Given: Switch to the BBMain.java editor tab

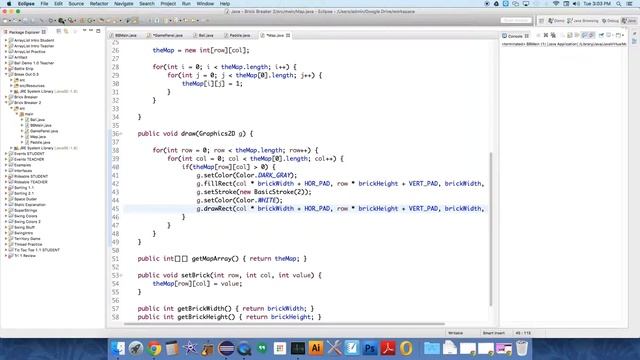Looking at the screenshot, I should click(126, 36).
